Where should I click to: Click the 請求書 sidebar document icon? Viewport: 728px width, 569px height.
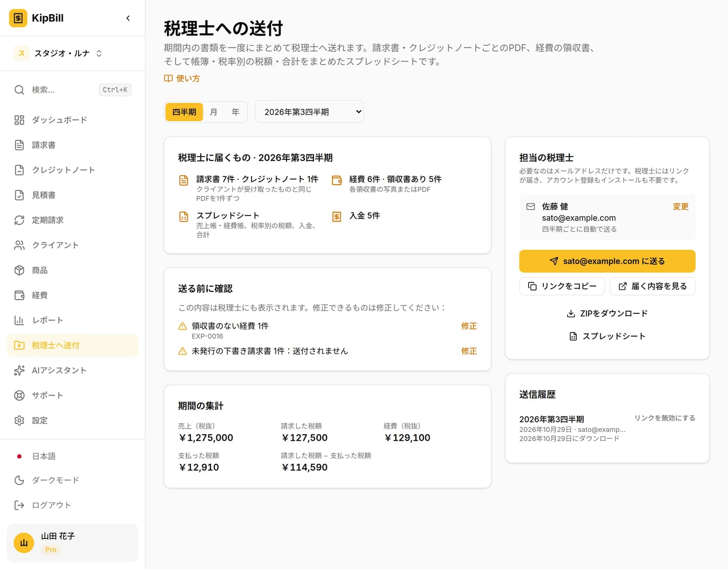(19, 145)
